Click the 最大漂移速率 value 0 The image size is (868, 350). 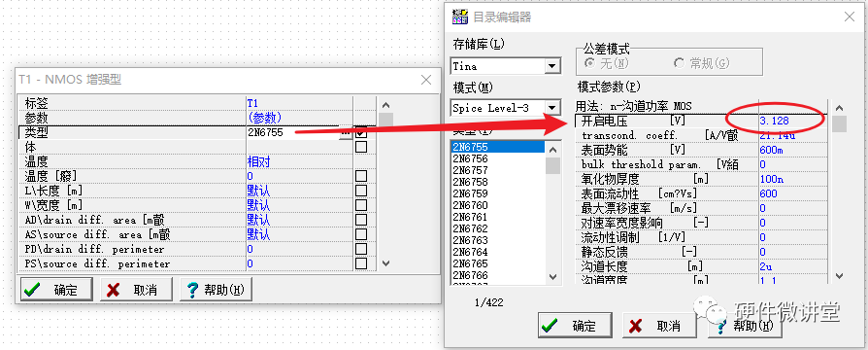pos(762,209)
